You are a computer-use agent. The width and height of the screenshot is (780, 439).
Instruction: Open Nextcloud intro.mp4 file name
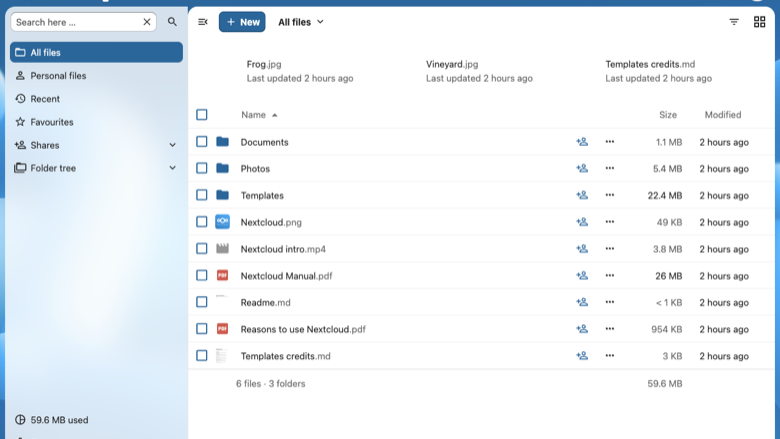tap(283, 249)
